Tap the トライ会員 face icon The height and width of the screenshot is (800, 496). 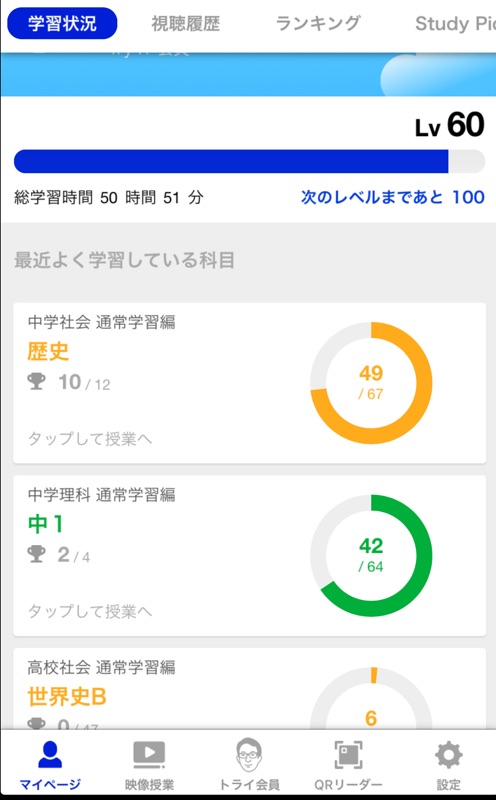click(249, 755)
